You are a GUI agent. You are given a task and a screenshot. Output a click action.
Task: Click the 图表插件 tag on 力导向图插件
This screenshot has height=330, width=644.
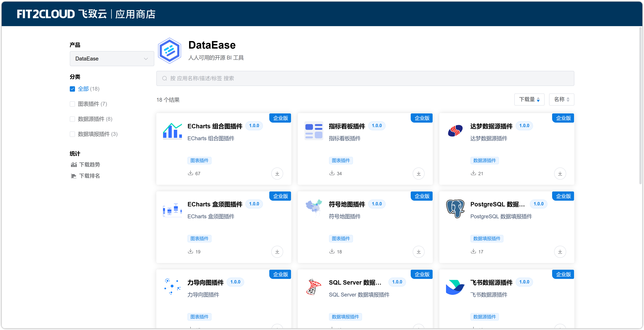click(199, 317)
